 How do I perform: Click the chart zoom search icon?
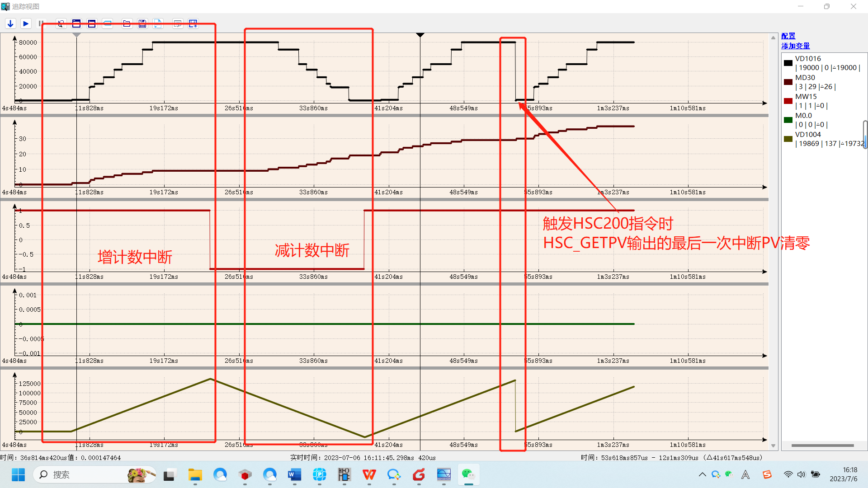[178, 23]
